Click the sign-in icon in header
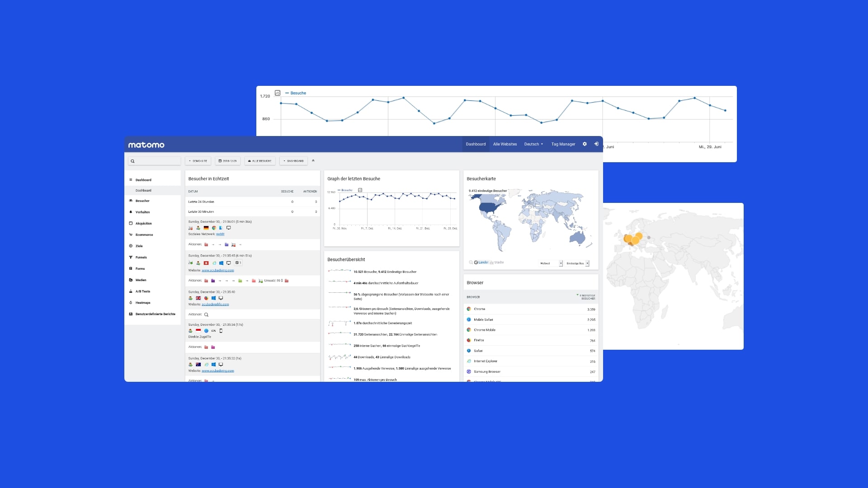 coord(596,144)
